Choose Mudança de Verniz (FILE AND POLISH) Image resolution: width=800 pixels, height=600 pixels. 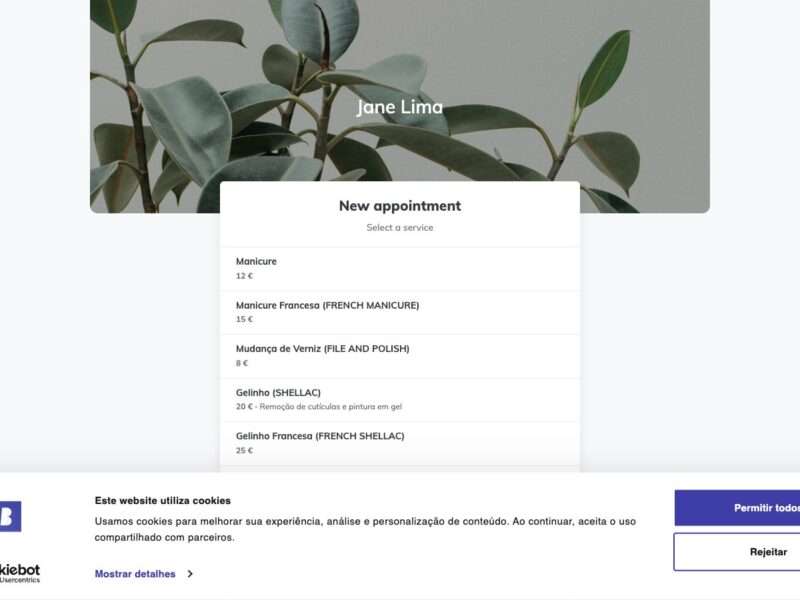(399, 356)
